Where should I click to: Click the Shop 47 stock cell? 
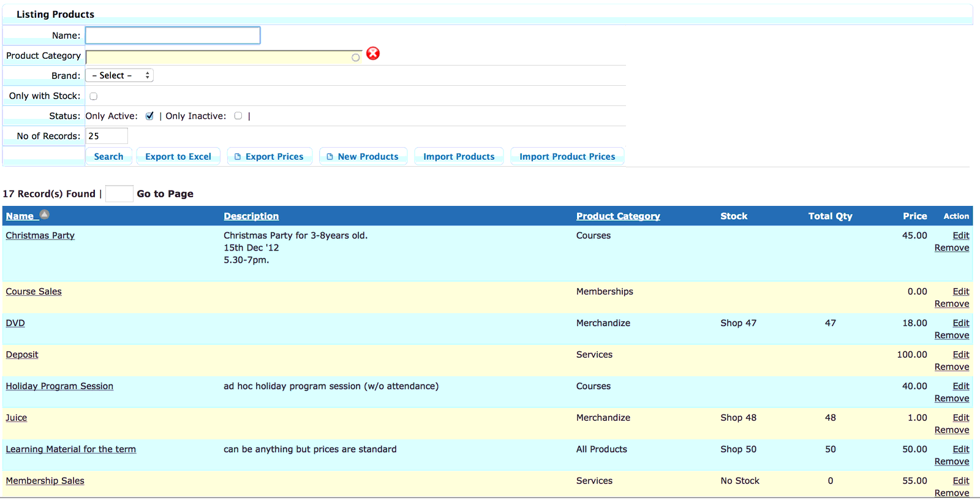click(739, 323)
